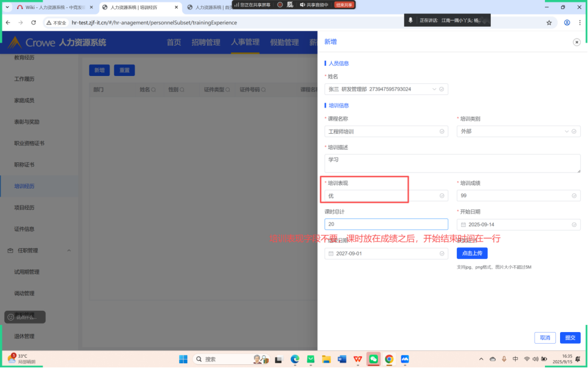Click the browser forward arrow

click(x=21, y=23)
